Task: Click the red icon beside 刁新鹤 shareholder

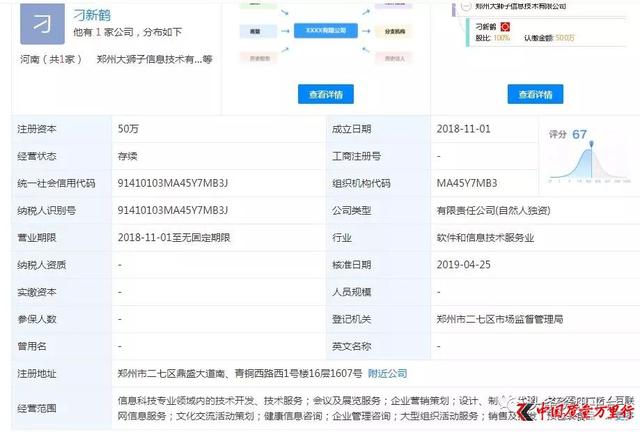Action: [x=505, y=27]
